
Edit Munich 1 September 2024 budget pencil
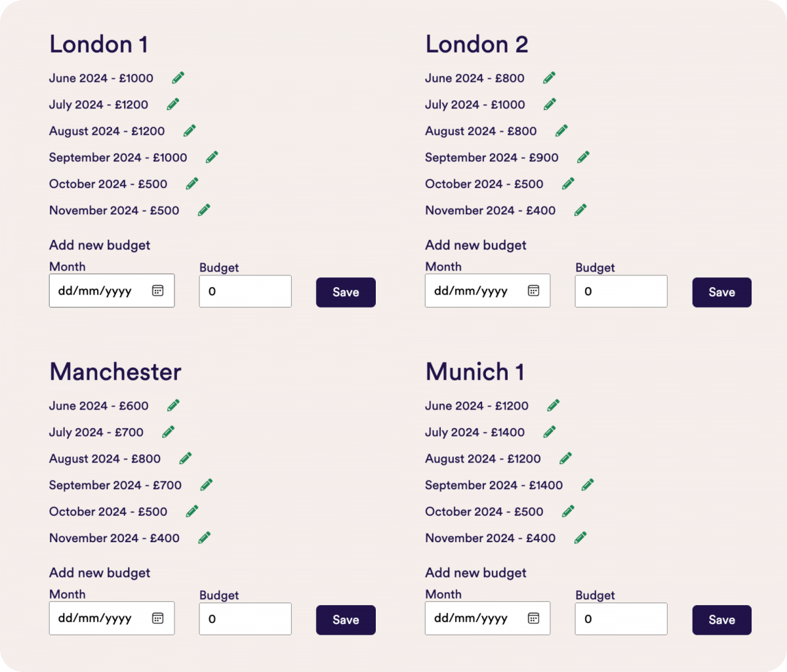[x=588, y=485]
